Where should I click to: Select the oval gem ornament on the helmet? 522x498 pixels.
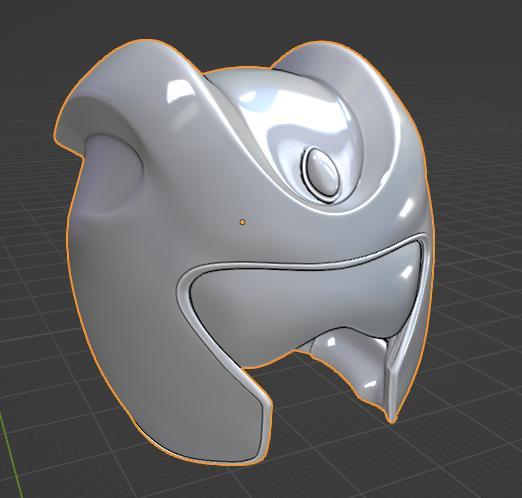(x=321, y=173)
